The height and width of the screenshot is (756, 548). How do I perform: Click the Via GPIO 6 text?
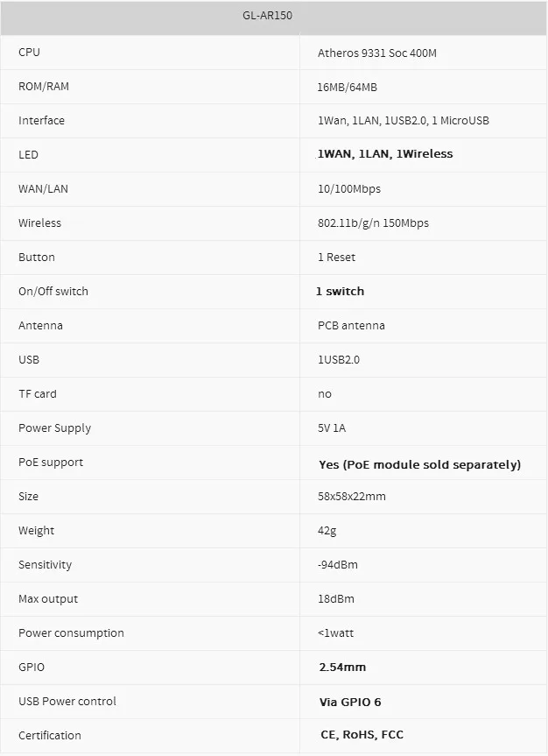pyautogui.click(x=350, y=702)
